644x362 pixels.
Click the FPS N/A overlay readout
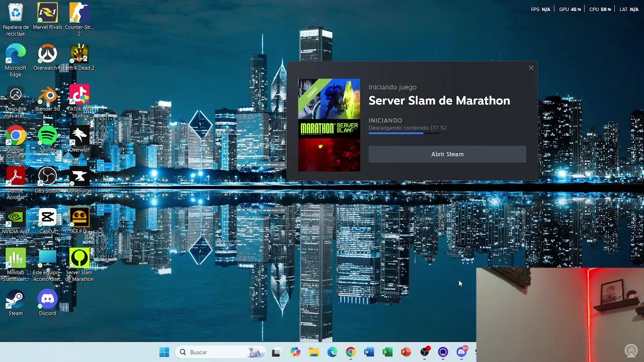(540, 10)
